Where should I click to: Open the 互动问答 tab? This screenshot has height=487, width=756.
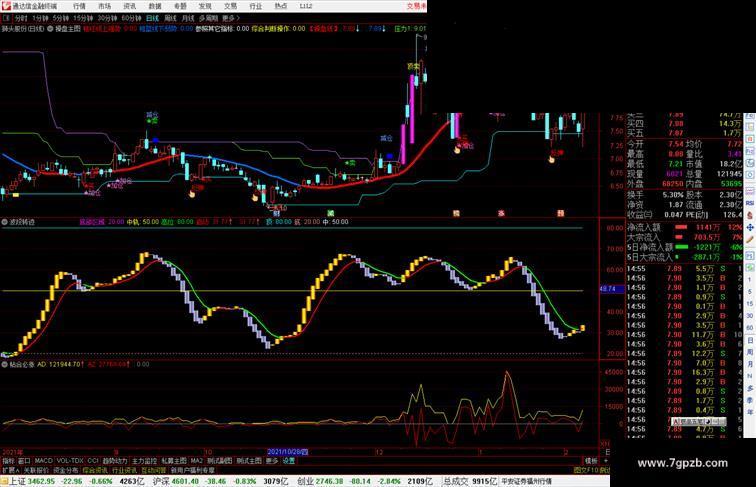click(154, 470)
